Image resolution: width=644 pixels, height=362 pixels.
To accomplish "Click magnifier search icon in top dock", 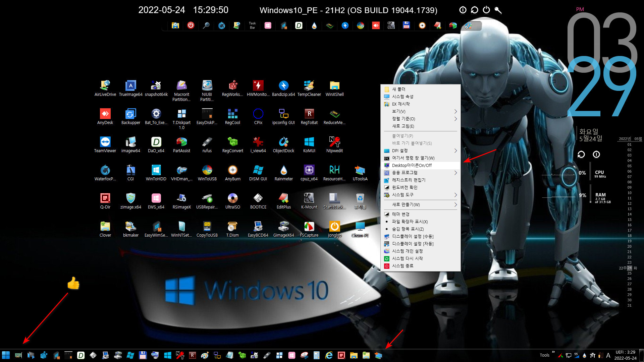I will click(x=206, y=25).
